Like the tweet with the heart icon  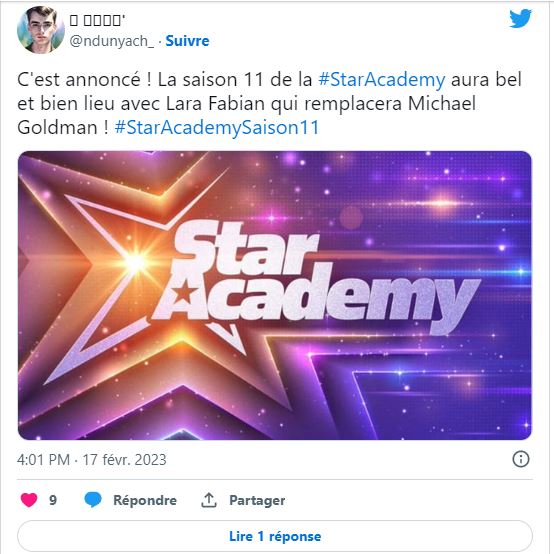tap(29, 500)
